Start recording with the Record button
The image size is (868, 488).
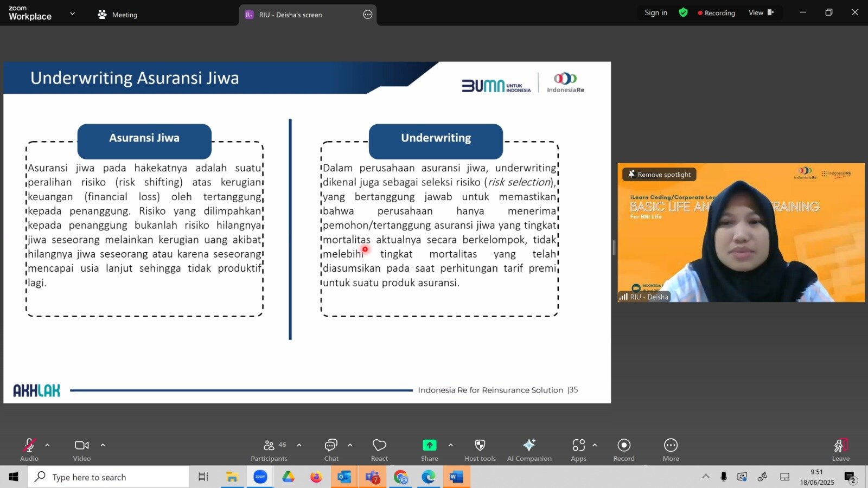pyautogui.click(x=624, y=445)
